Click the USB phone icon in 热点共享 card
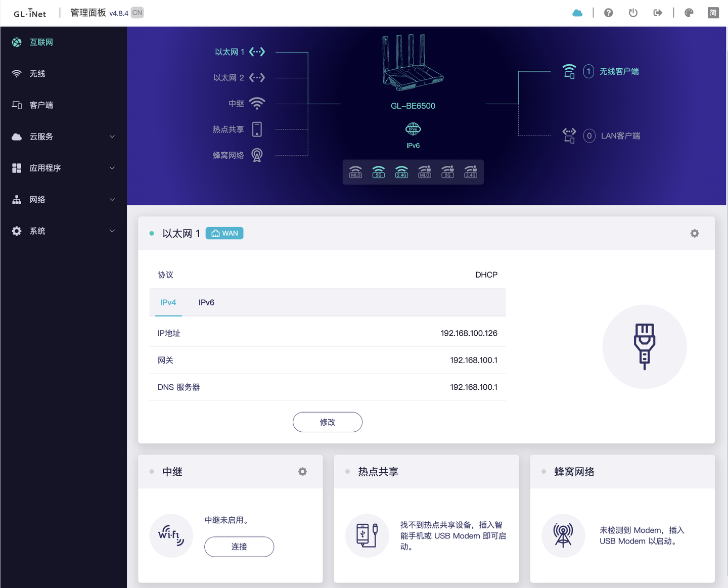Screen dimensions: 728x588 [367, 536]
